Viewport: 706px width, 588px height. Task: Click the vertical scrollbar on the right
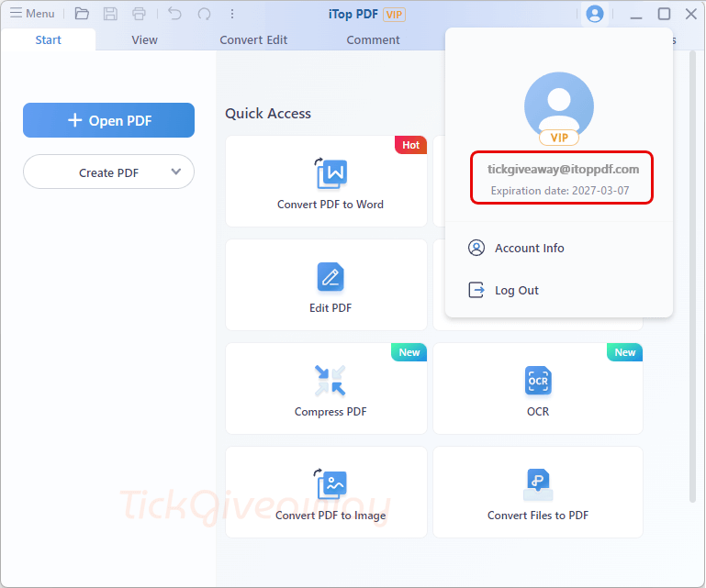click(x=692, y=277)
